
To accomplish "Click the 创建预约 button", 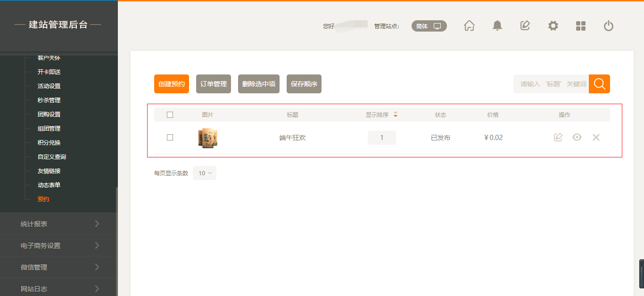I will point(172,84).
